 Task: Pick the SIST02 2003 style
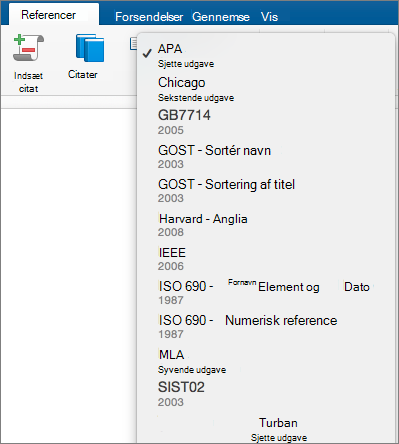[x=266, y=394]
